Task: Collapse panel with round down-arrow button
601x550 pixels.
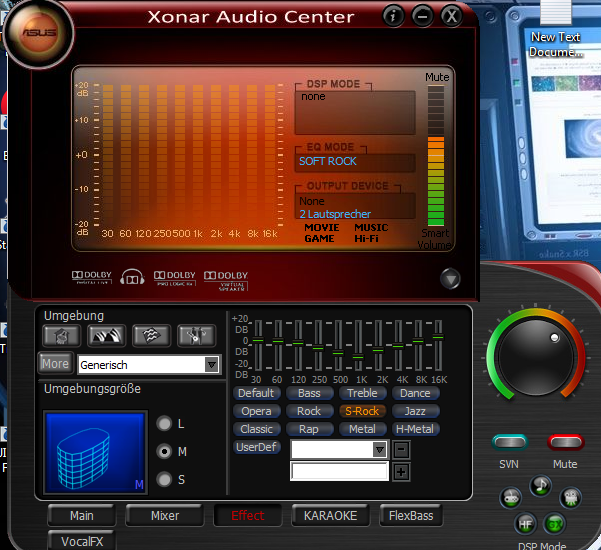Action: click(450, 279)
